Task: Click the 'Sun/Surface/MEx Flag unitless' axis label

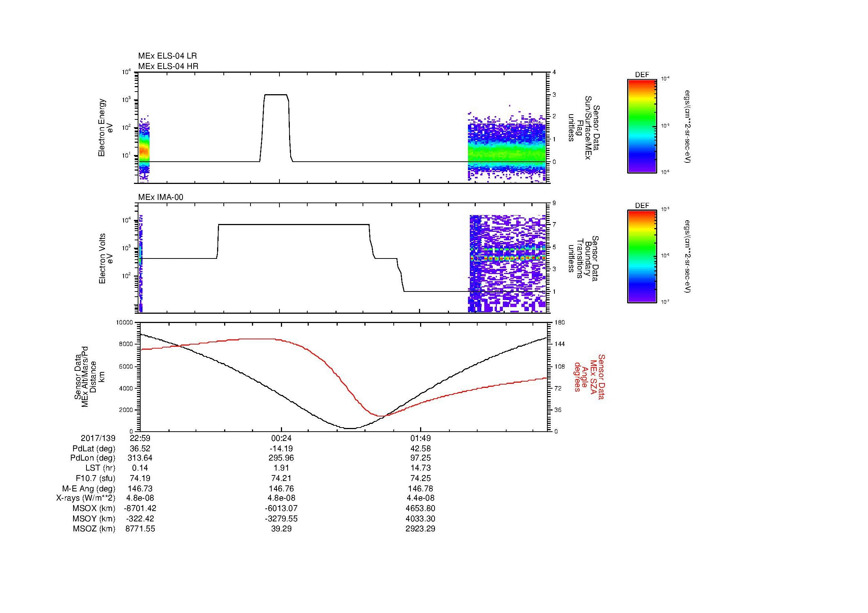Action: [x=584, y=128]
